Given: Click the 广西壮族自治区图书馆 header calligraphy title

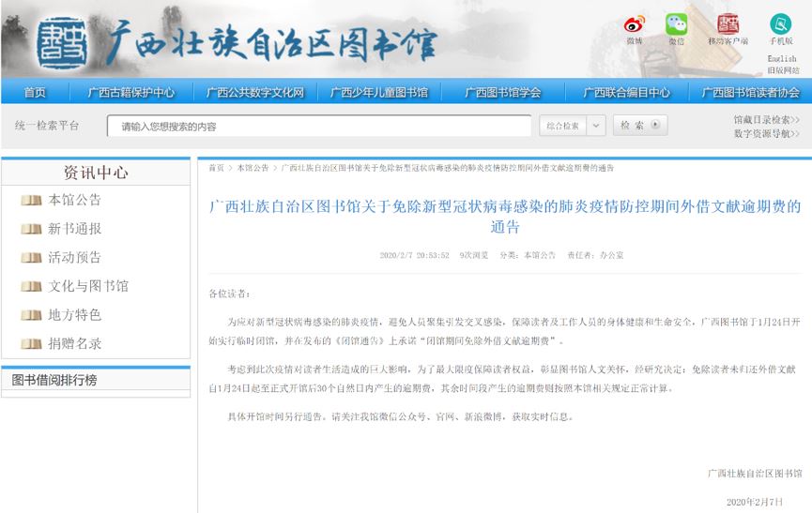Looking at the screenshot, I should tap(273, 43).
